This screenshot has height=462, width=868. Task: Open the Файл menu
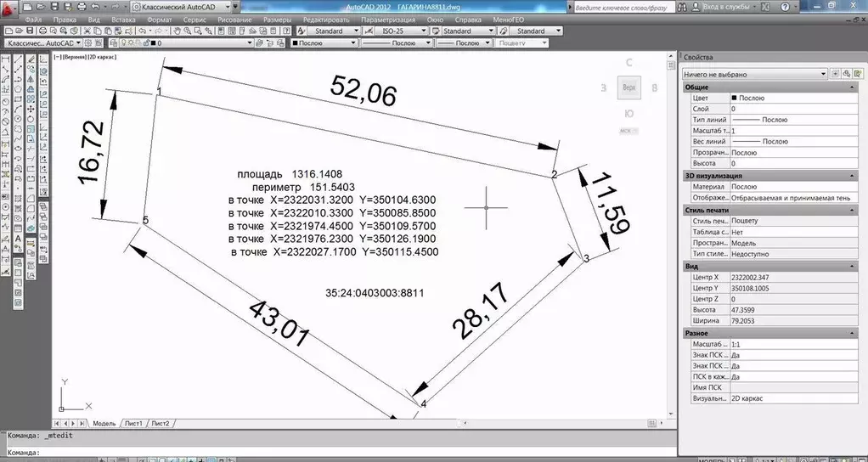point(33,20)
